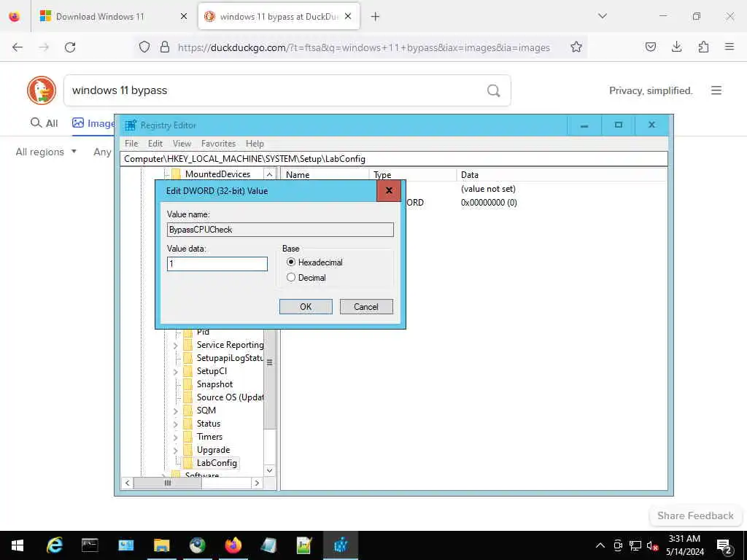This screenshot has height=560, width=747.
Task: Open the Firefox extensions icon
Action: tap(703, 47)
